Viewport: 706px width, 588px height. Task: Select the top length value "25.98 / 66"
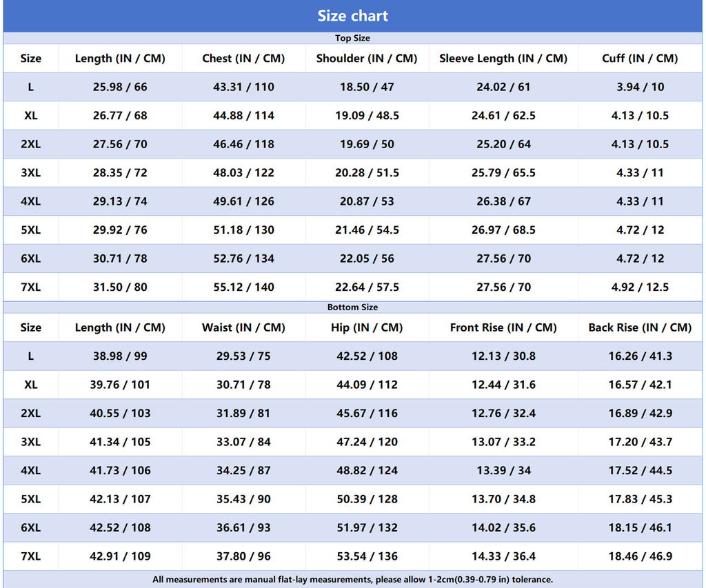coord(120,87)
